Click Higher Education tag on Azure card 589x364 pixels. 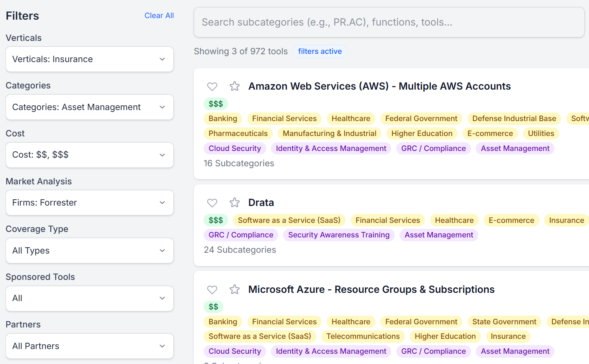[x=445, y=336]
